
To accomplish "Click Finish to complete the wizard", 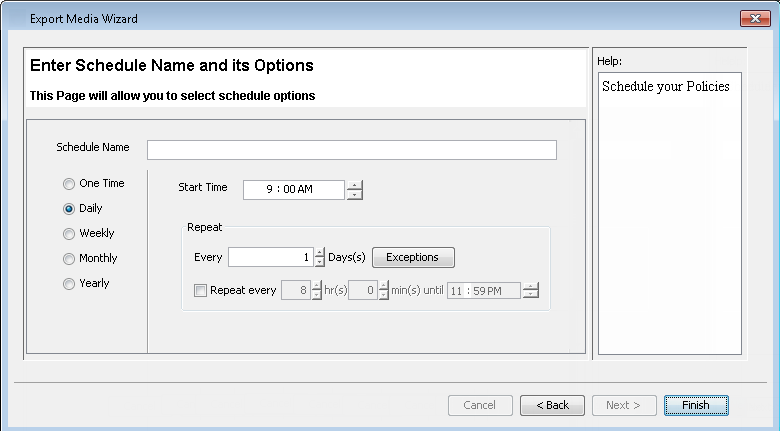I will (695, 405).
